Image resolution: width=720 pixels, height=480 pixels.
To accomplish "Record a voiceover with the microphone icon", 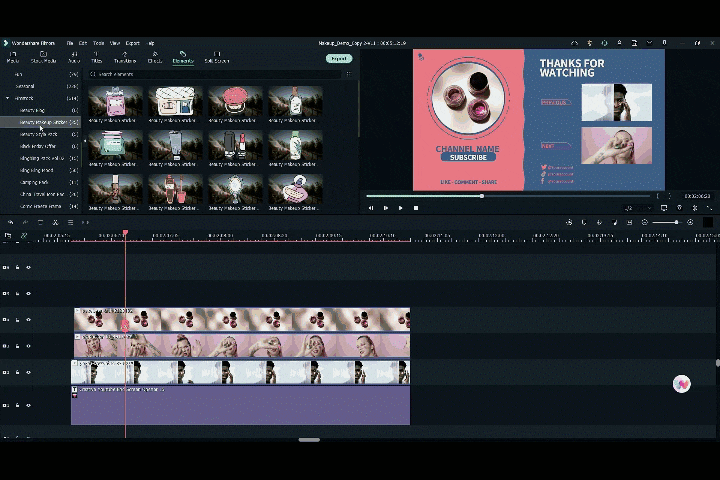I will pyautogui.click(x=599, y=222).
